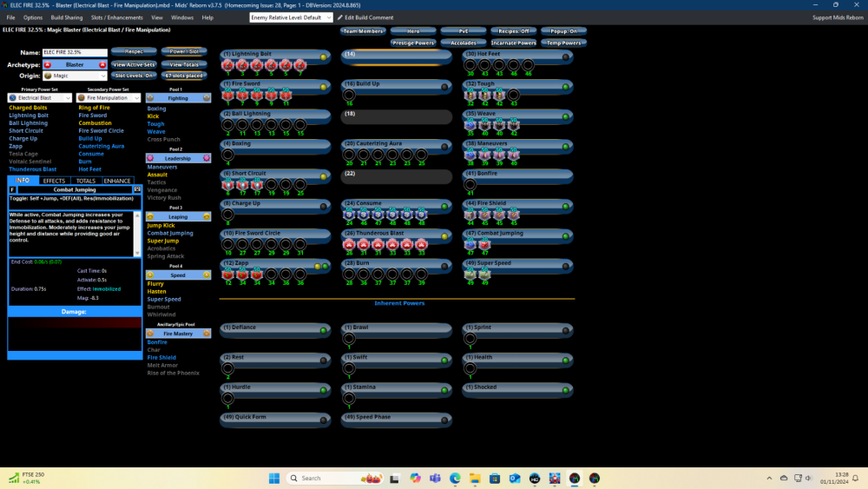The image size is (868, 489).
Task: Toggle the Consume power indicator
Action: (x=444, y=207)
